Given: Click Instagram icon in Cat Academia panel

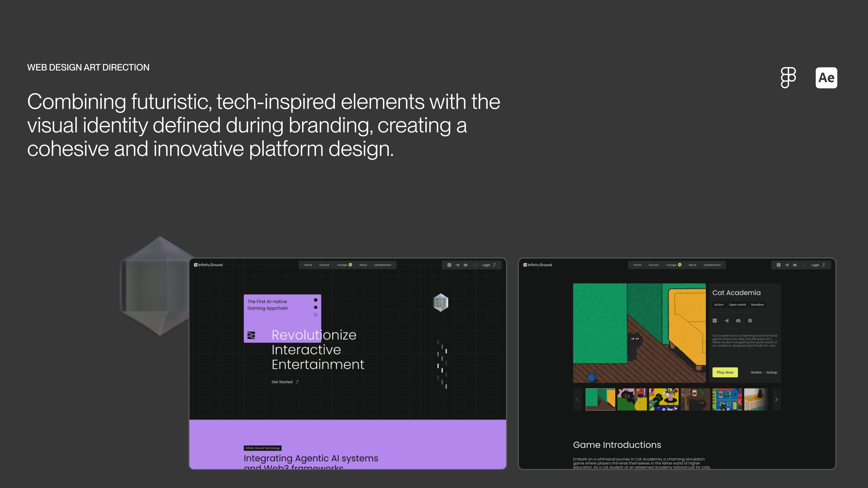Looking at the screenshot, I should point(750,321).
